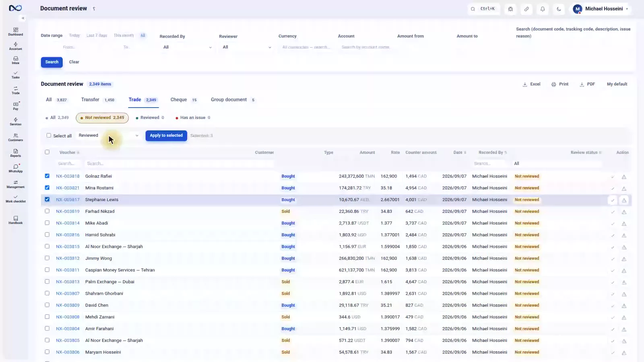Viewport: 644px width, 362px height.
Task: Open voucher link NX-003816
Action: coord(68,235)
